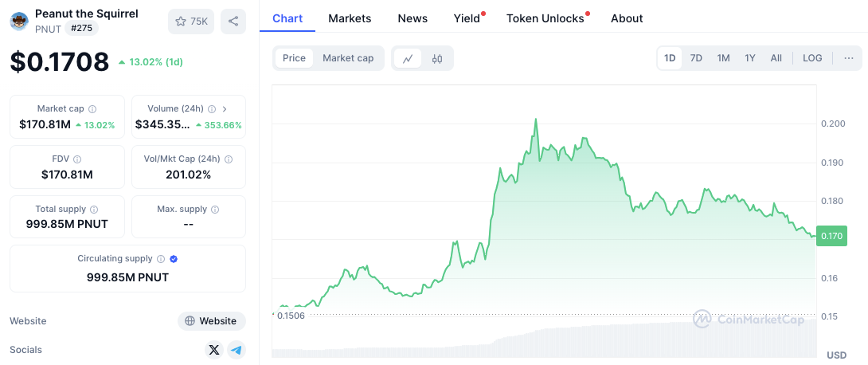Switch to the Markets tab

350,18
